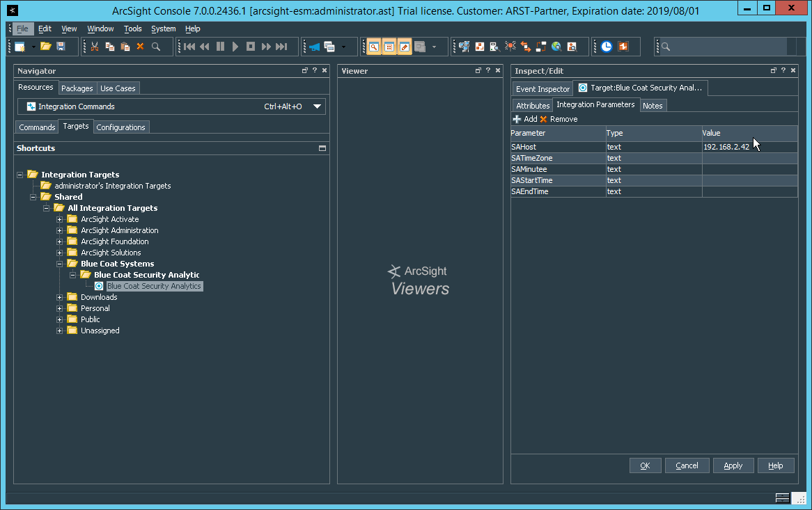Click the blue clock toolbar icon
Image resolution: width=812 pixels, height=510 pixels.
pos(607,47)
